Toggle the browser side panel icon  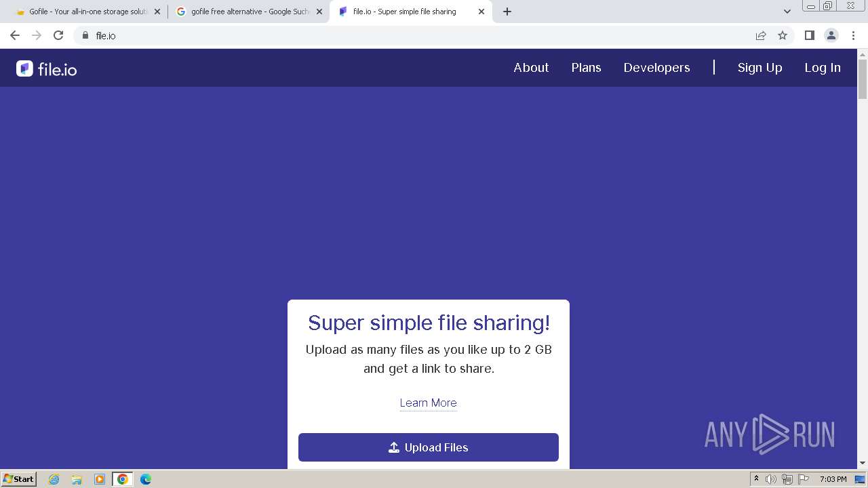[809, 35]
